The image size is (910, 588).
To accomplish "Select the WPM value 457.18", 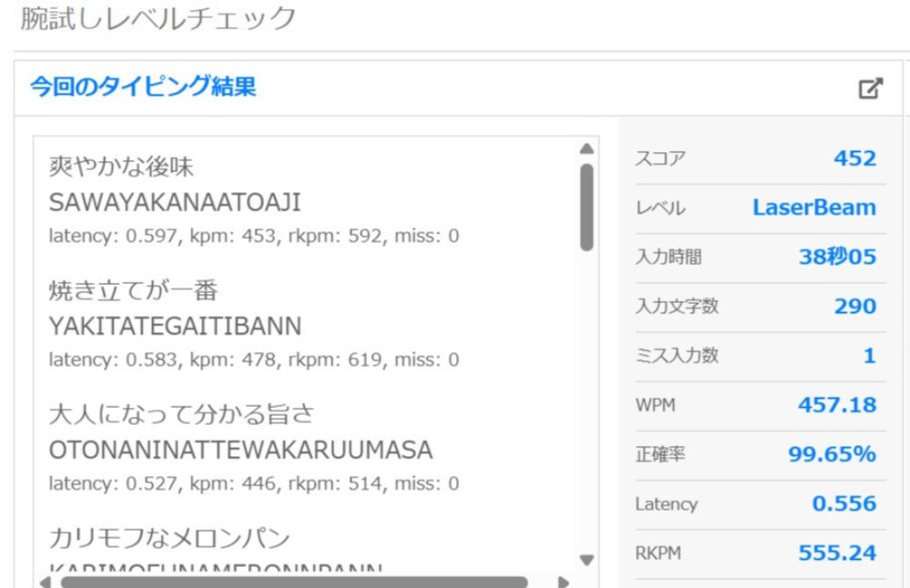I will [837, 404].
